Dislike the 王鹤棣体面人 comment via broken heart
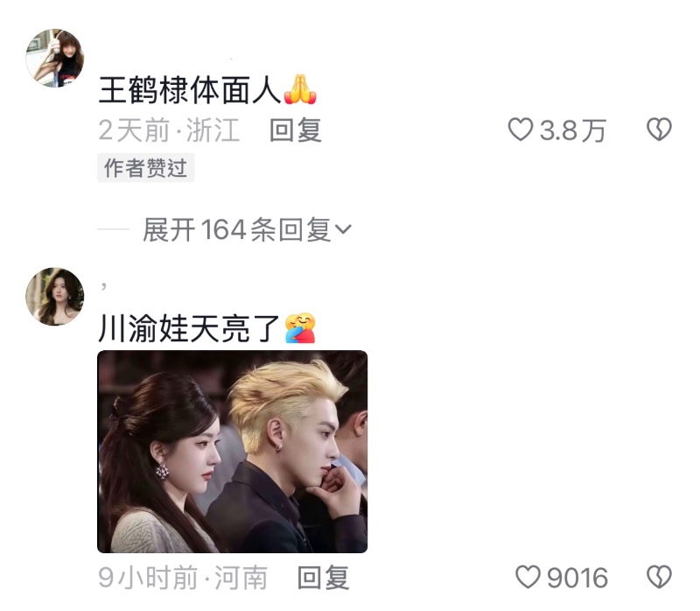Viewport: 700px width, 611px height. (660, 130)
